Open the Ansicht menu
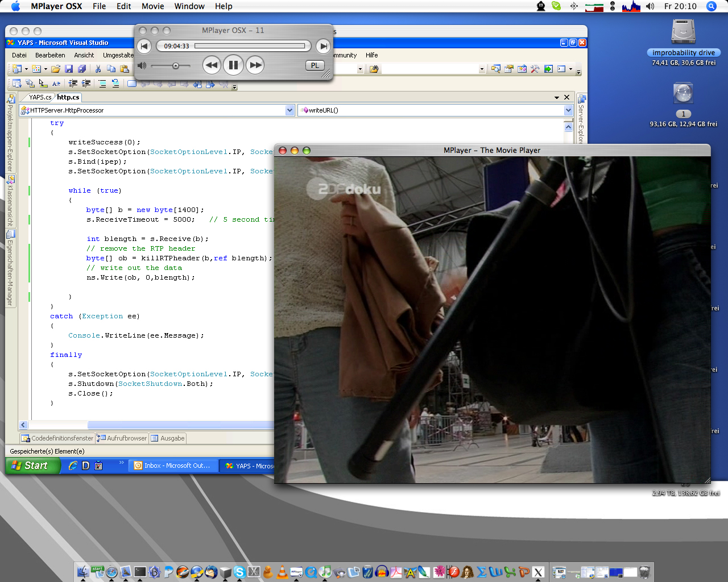The image size is (728, 582). coord(84,55)
